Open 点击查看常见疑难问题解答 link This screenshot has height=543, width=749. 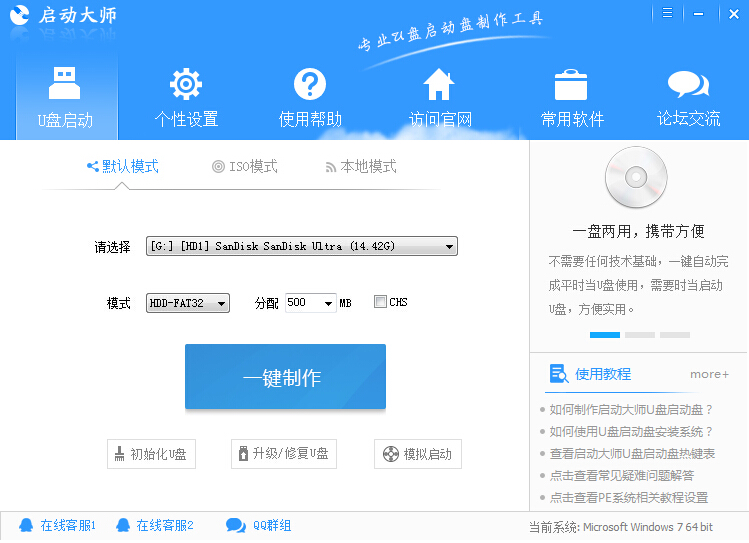[x=621, y=476]
